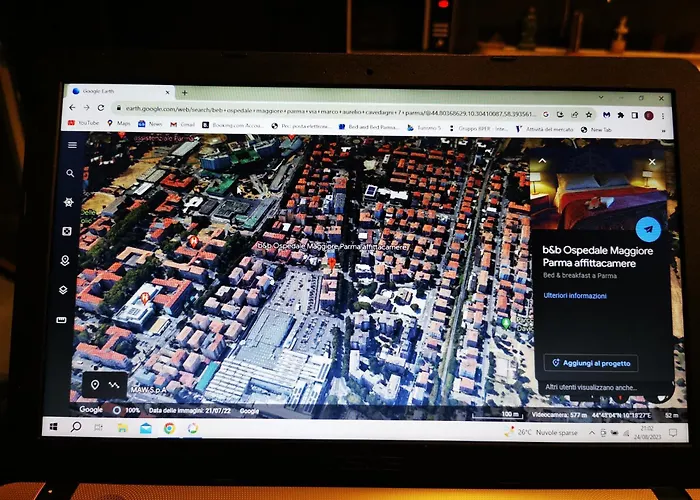Click the I'm Feeling Lucky dice icon
Viewport: 700px width, 500px height.
(69, 232)
